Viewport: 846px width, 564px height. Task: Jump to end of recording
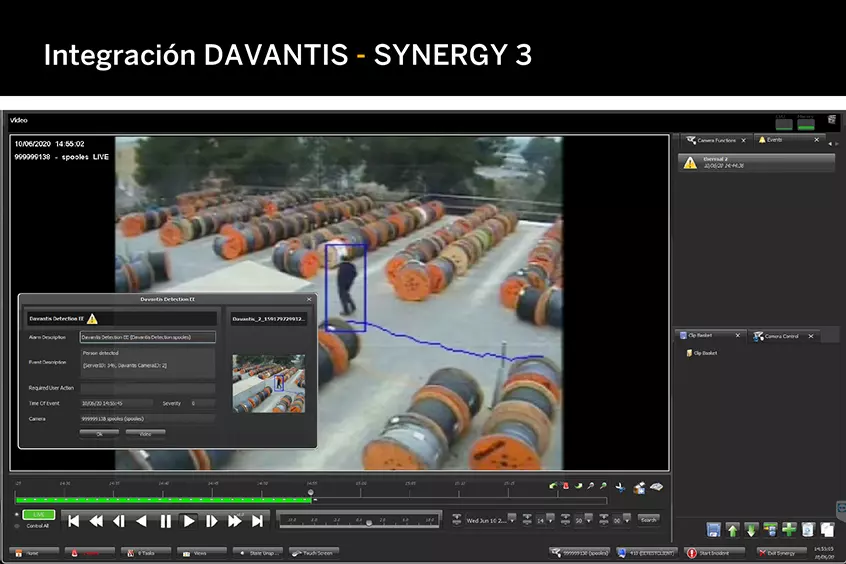[x=257, y=521]
